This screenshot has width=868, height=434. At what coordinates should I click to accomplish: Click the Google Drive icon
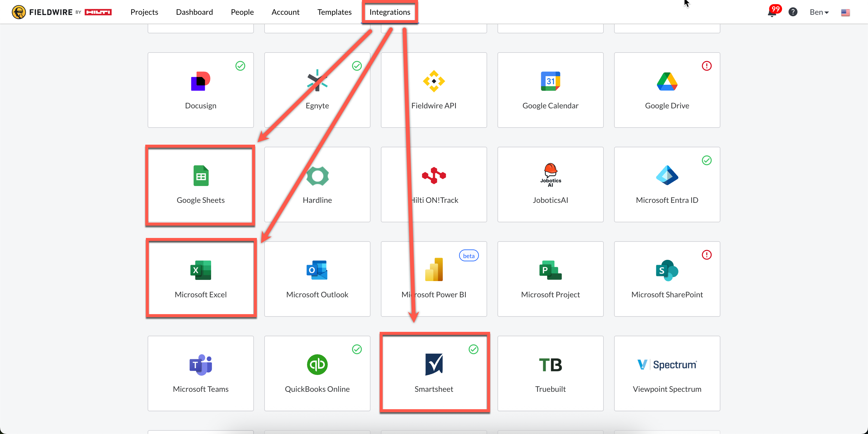click(667, 81)
